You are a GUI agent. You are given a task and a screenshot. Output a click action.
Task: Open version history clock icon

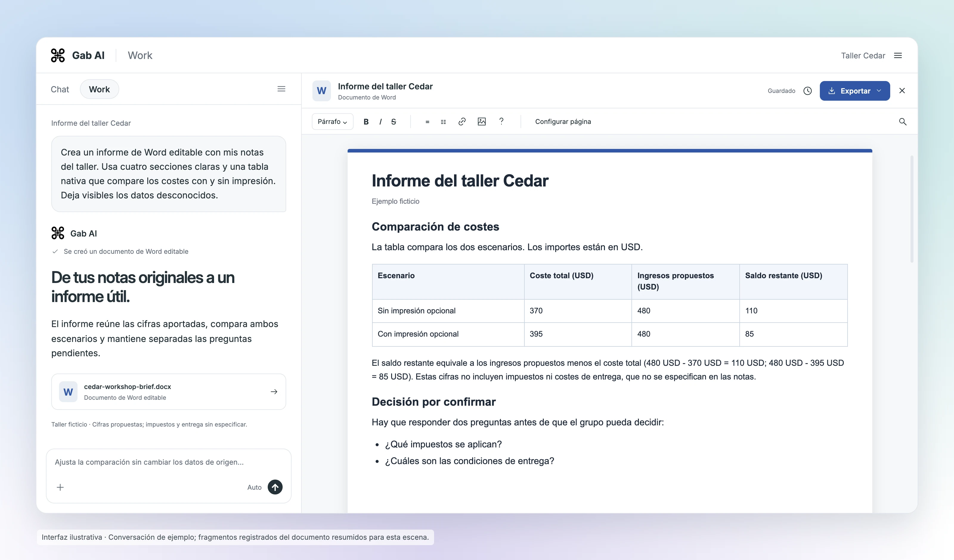[808, 91]
